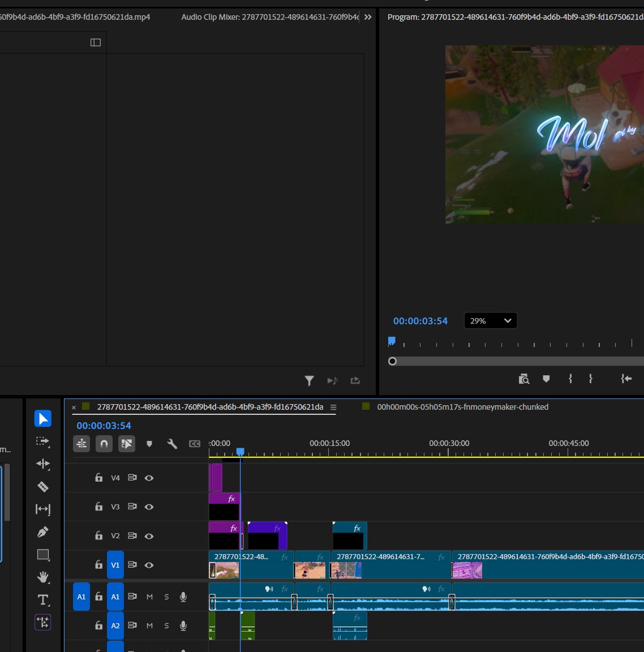Toggle V1 track output eye
The height and width of the screenshot is (652, 644).
pyautogui.click(x=149, y=565)
